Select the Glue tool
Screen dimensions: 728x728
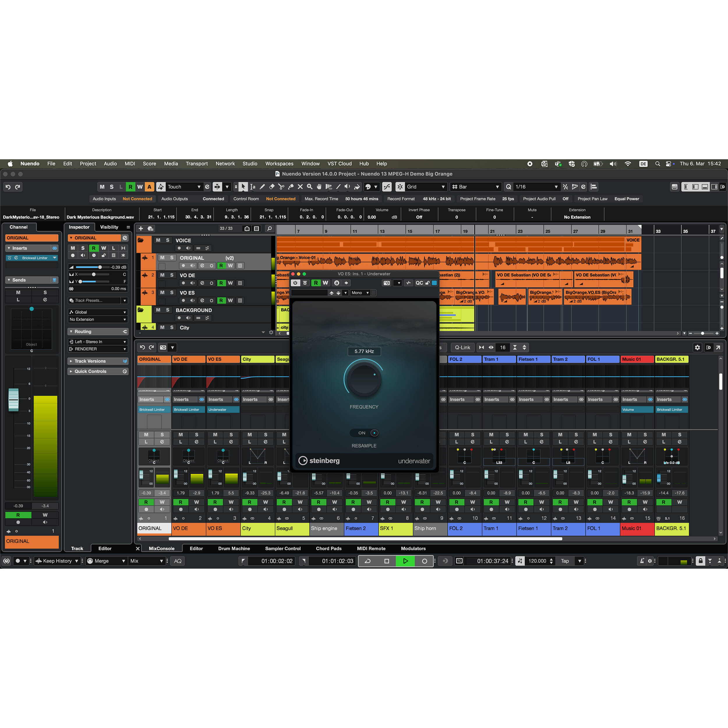pos(291,187)
